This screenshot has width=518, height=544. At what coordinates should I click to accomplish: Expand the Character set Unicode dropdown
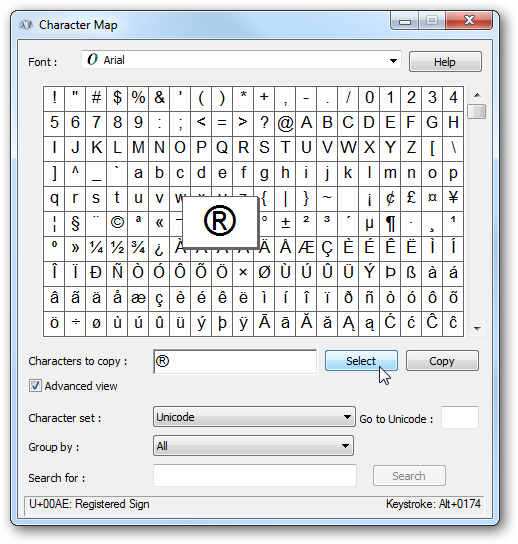tap(254, 417)
